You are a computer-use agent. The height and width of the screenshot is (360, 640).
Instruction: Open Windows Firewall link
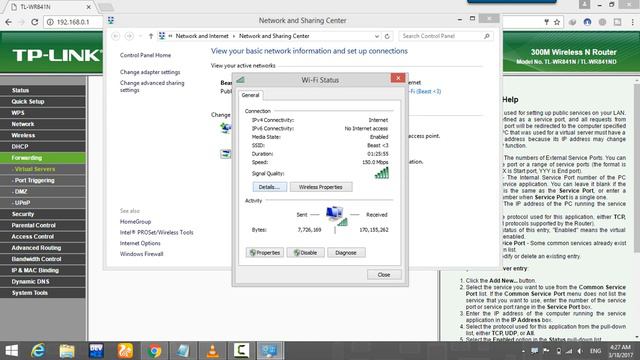[141, 253]
